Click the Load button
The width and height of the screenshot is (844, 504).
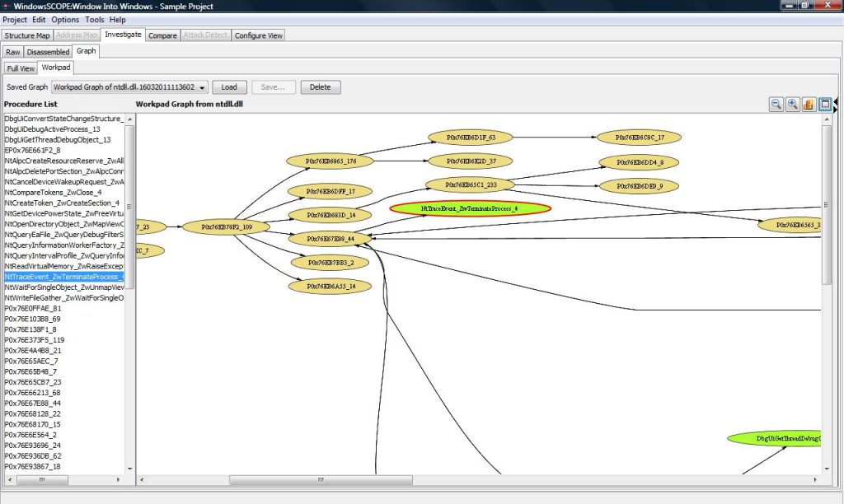tap(229, 87)
